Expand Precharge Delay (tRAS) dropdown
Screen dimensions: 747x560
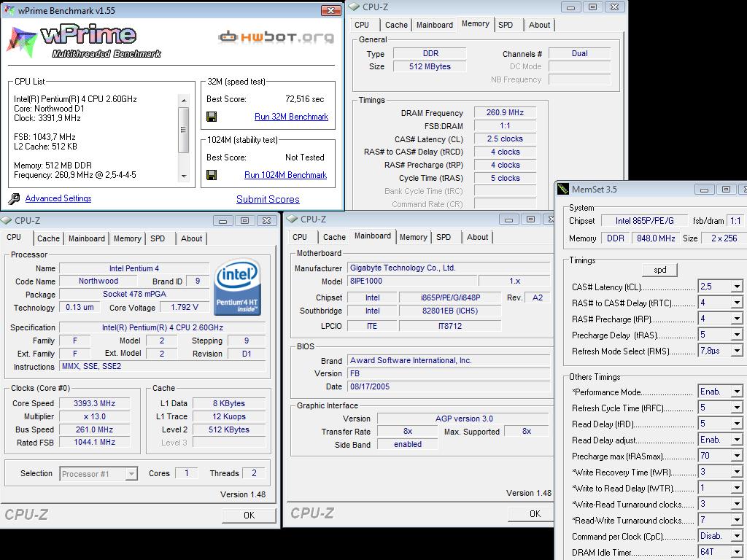pyautogui.click(x=737, y=335)
